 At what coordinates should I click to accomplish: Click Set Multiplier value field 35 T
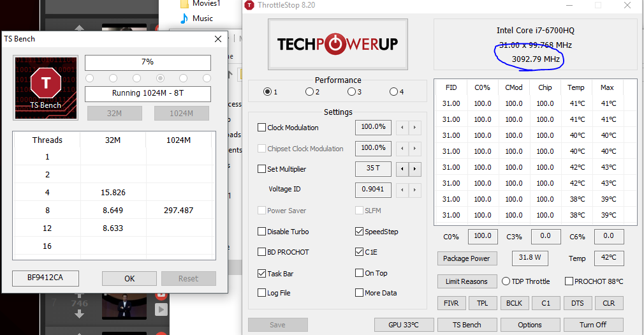pyautogui.click(x=373, y=168)
